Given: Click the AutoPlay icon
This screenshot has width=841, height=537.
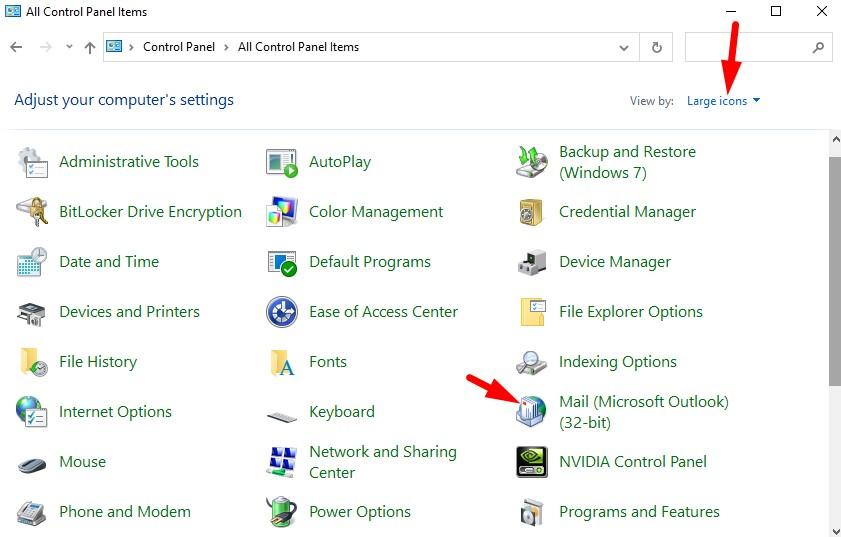Looking at the screenshot, I should coord(282,163).
